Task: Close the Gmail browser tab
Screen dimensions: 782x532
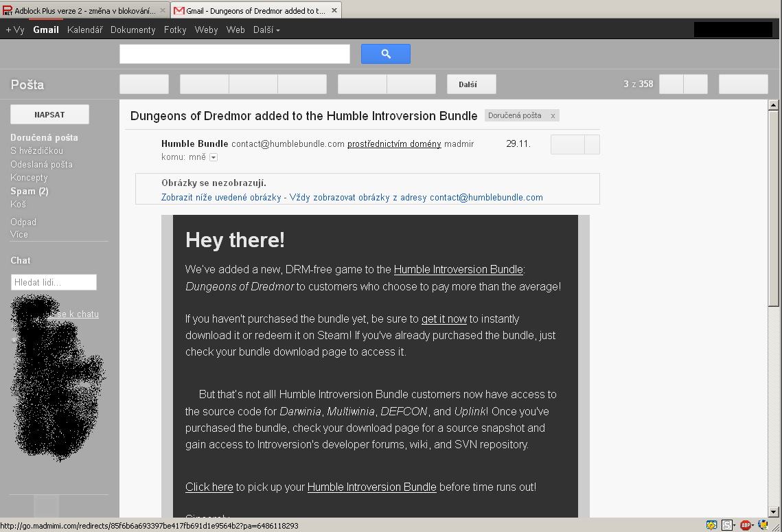Action: pyautogui.click(x=334, y=10)
